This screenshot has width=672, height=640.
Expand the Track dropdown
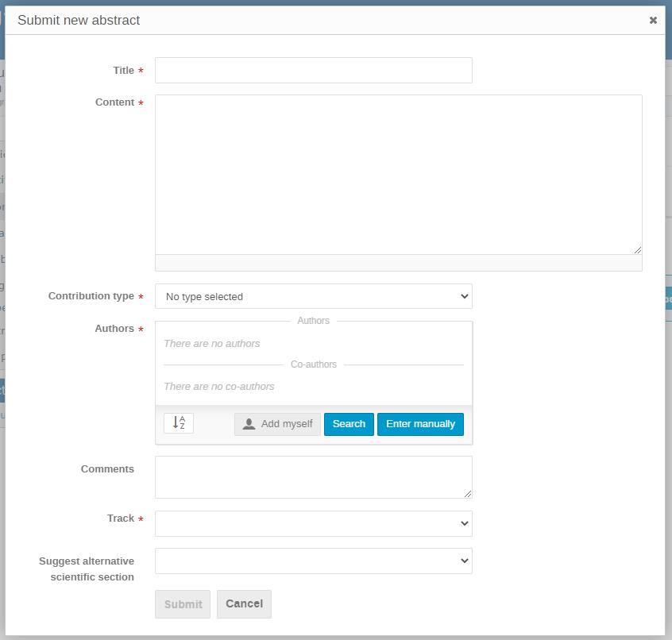(x=313, y=523)
